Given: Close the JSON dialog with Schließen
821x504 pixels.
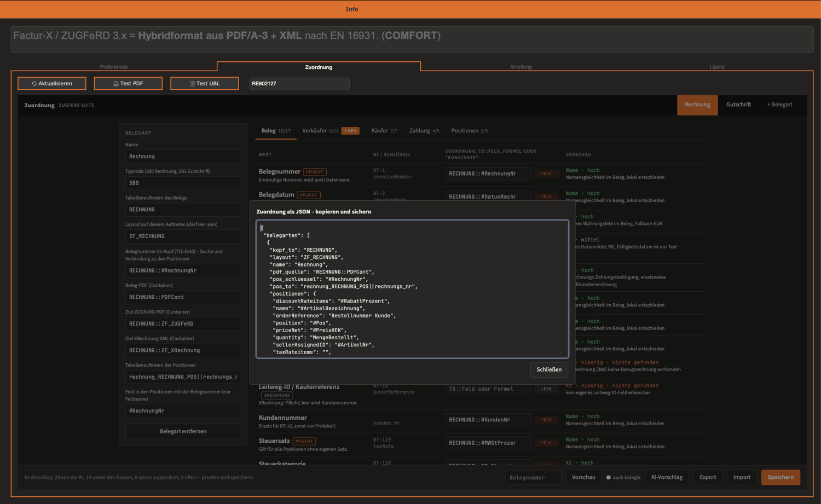Looking at the screenshot, I should (549, 370).
